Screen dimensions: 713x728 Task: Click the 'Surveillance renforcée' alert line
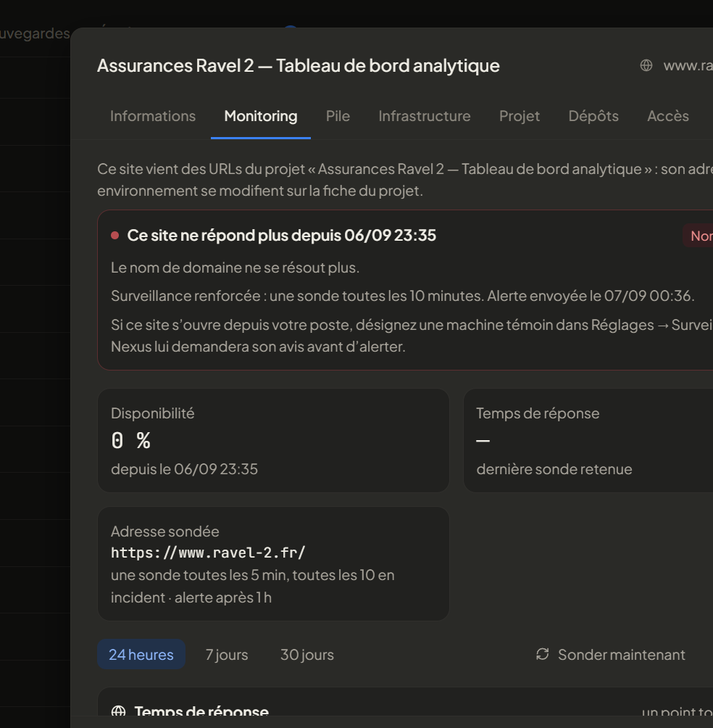point(403,296)
